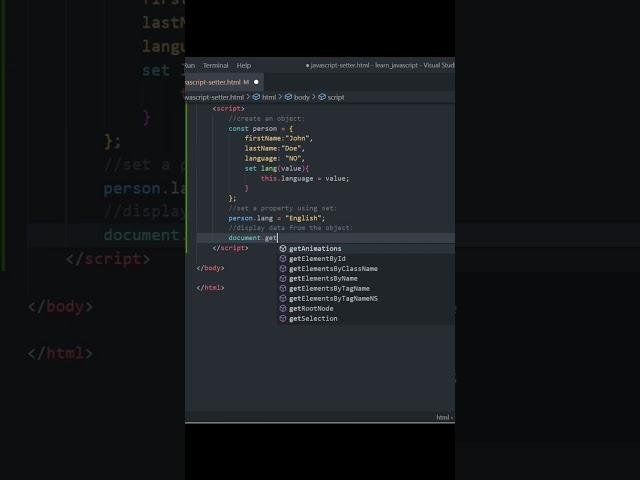Click the //set a property using set: comment
Viewport: 640px width, 480px height.
coord(282,208)
